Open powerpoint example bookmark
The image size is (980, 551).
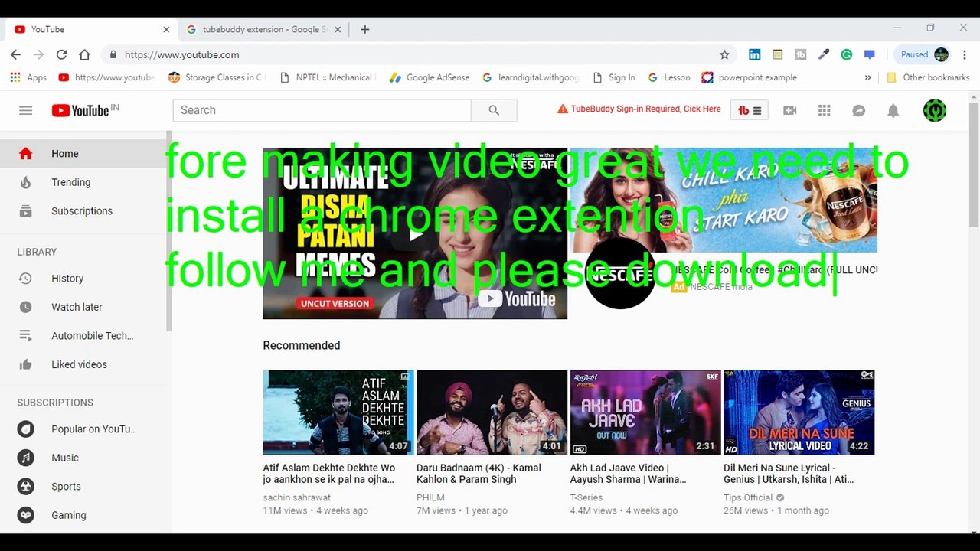point(750,77)
